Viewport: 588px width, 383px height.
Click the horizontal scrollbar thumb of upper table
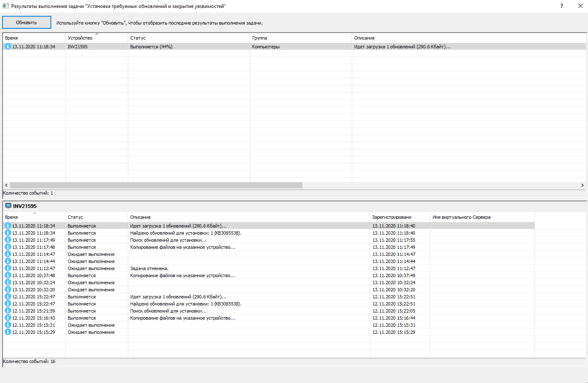[x=156, y=185]
